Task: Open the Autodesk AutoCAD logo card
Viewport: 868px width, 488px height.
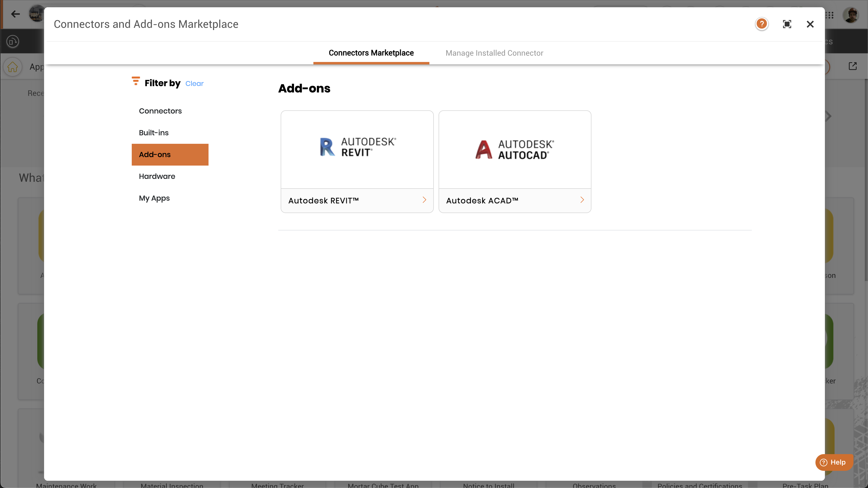Action: click(515, 150)
